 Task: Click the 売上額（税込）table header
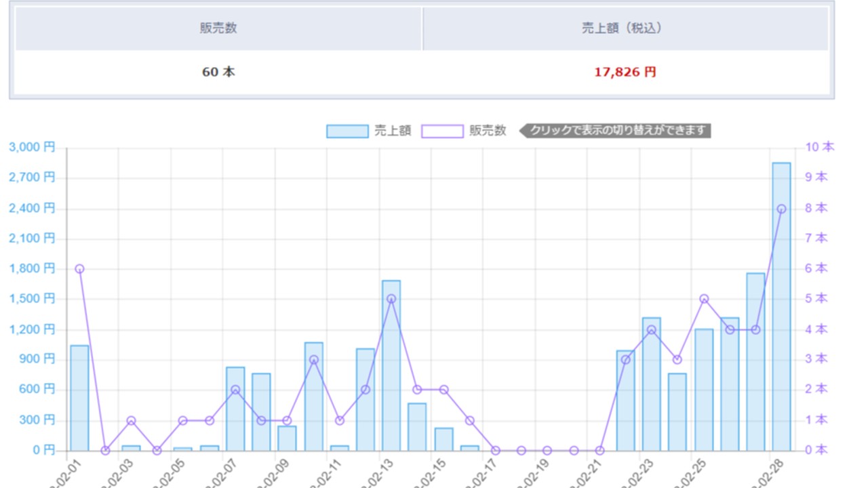[x=625, y=28]
